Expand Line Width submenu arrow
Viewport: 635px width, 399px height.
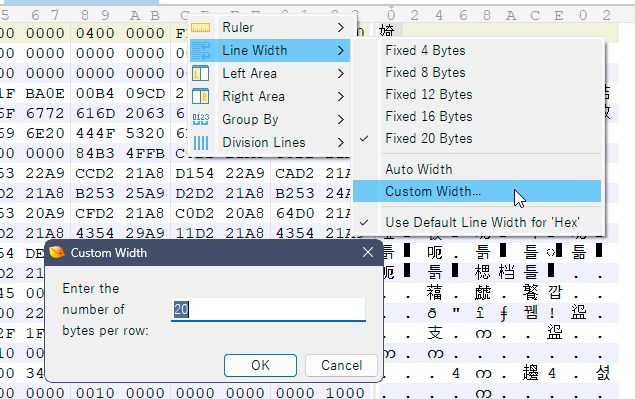pos(341,51)
